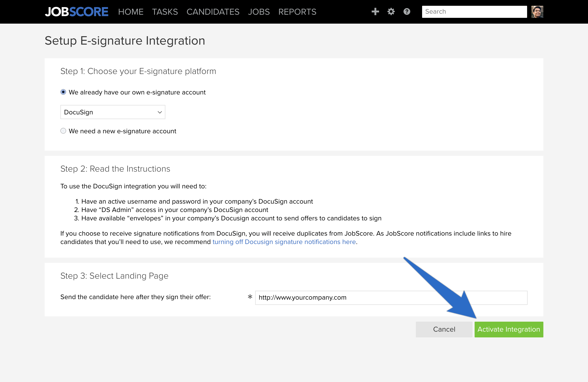
Task: Click the landing page URL field
Action: point(391,298)
